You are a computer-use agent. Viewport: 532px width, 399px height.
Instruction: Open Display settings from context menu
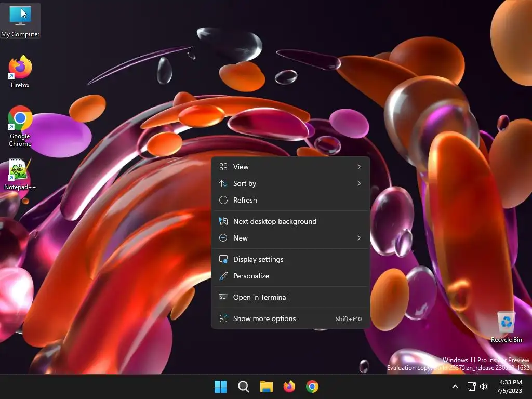pos(290,259)
